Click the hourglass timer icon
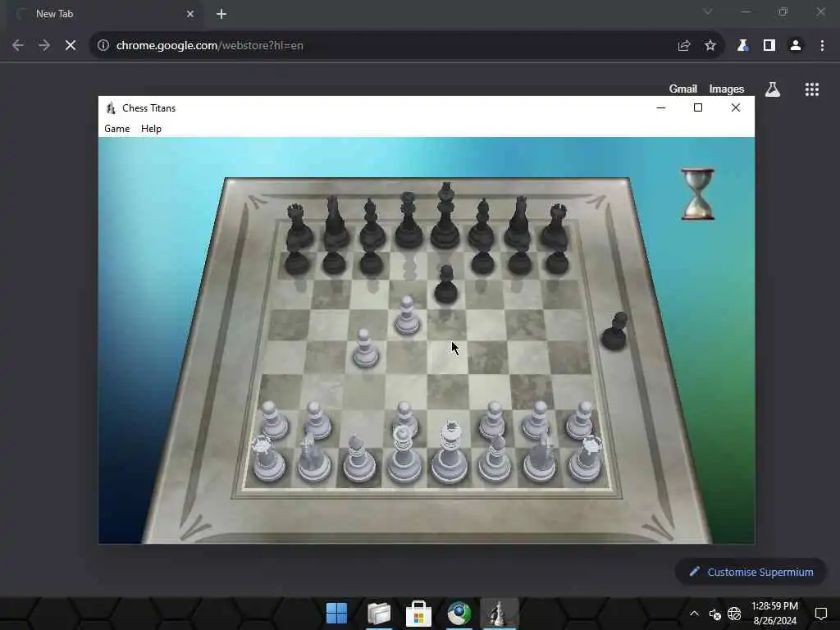This screenshot has width=840, height=630. point(697,194)
